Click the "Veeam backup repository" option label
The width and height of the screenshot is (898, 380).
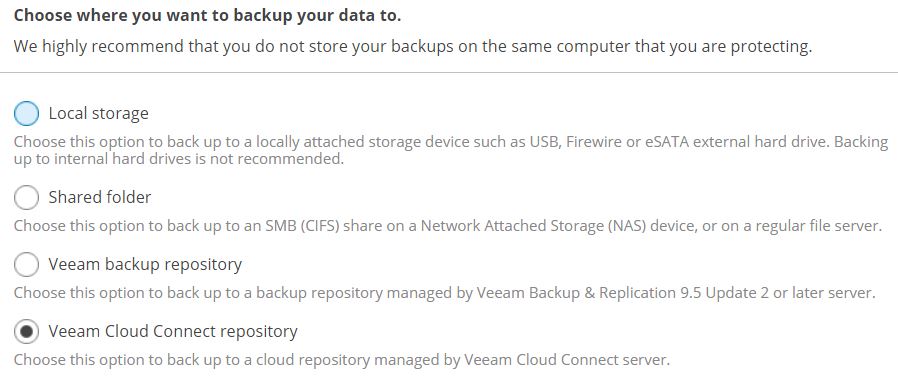145,264
